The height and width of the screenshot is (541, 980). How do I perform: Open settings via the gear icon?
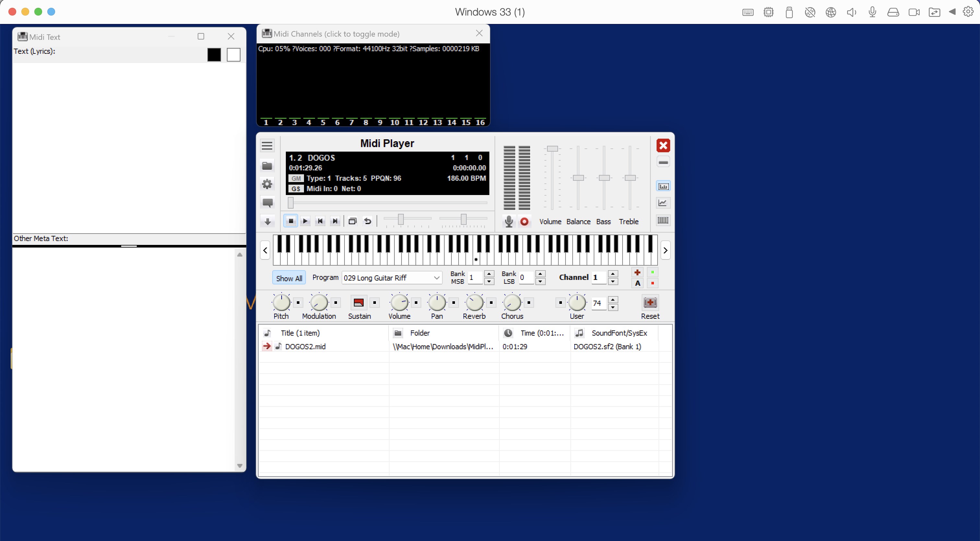pyautogui.click(x=267, y=184)
